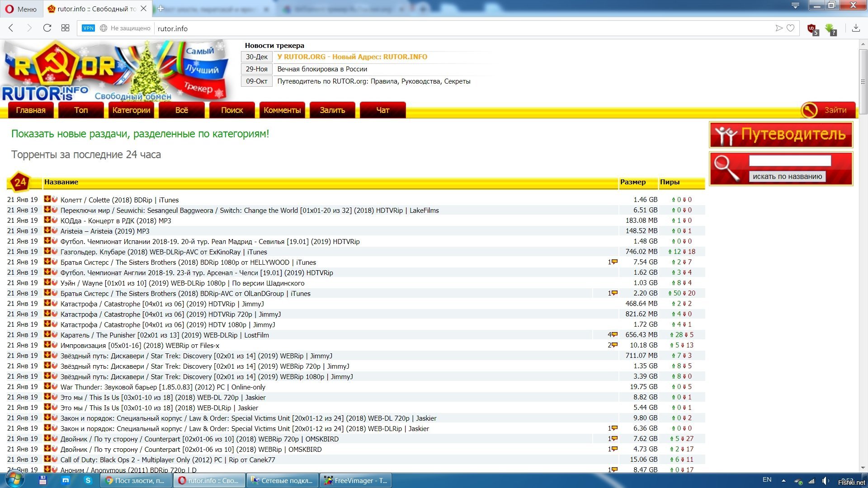The image size is (868, 488).
Task: Click download icon beside Колетт / Colette torrent
Action: pos(47,199)
